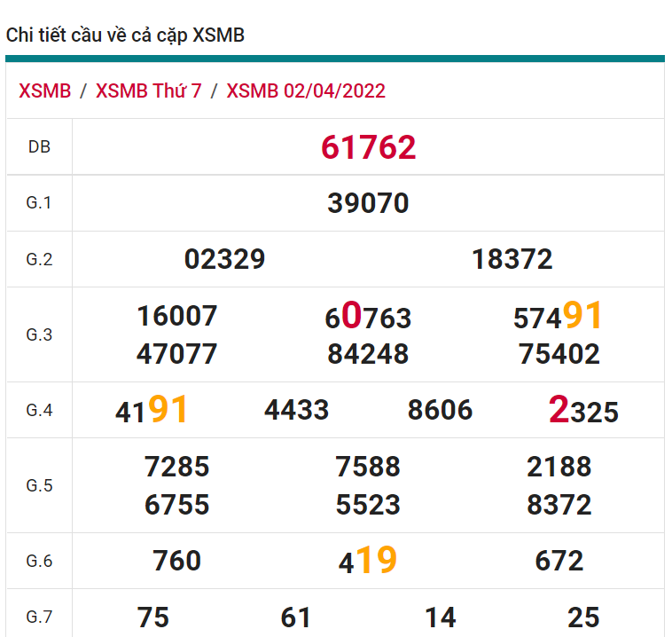Image resolution: width=672 pixels, height=637 pixels.
Task: Click the DB row label
Action: 39,147
